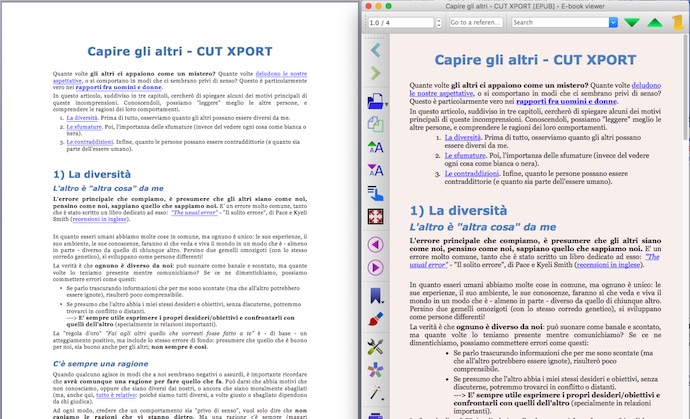Open 'recensioni in inglese' link in left window
Image resolution: width=690 pixels, height=419 pixels.
(99, 219)
